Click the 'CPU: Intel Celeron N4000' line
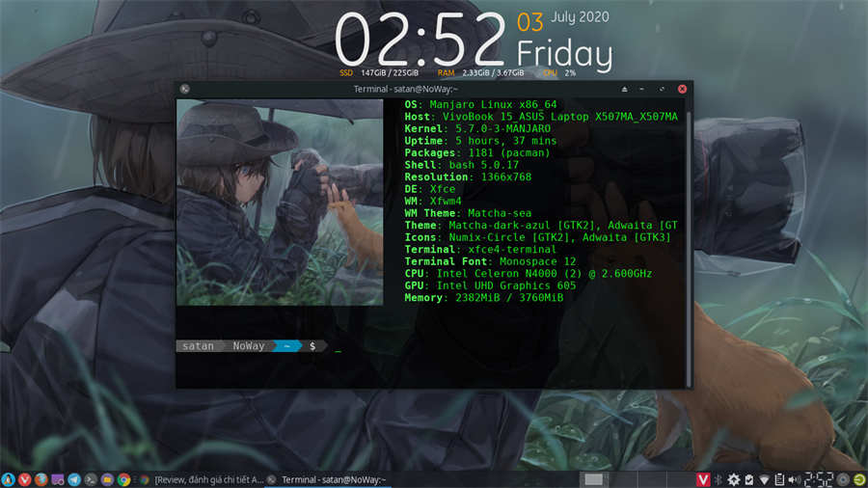Viewport: 868px width, 488px height. click(529, 274)
